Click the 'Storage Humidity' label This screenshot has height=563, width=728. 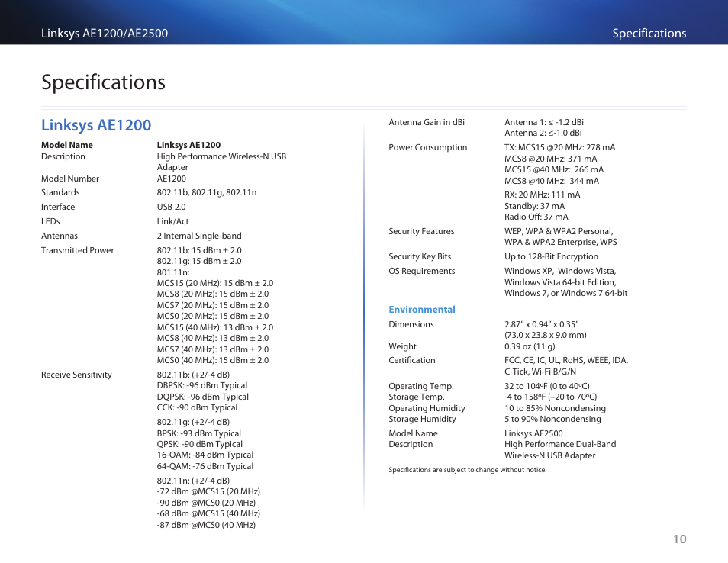click(423, 419)
